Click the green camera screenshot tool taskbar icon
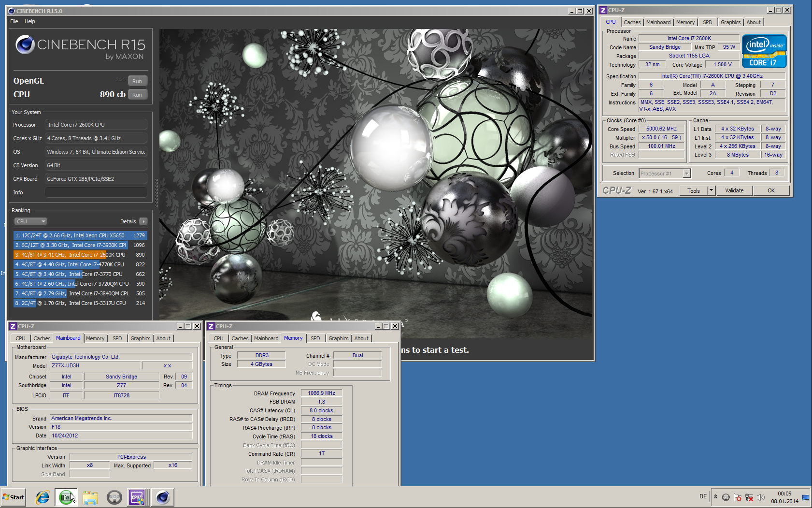This screenshot has width=812, height=508. pos(66,497)
